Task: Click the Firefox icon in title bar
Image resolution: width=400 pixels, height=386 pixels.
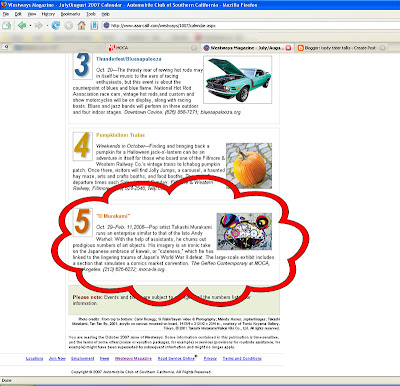Action: click(4, 5)
